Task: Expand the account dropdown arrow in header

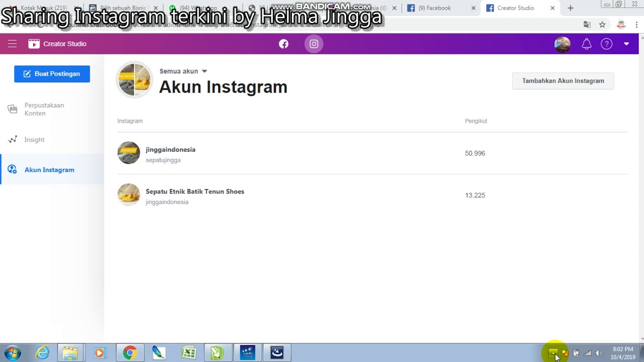Action: point(626,44)
